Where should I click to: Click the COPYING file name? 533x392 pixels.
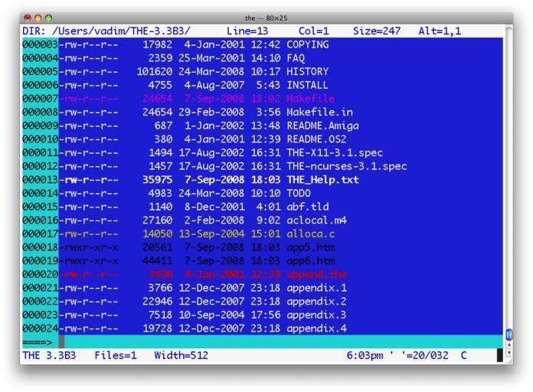pos(308,44)
